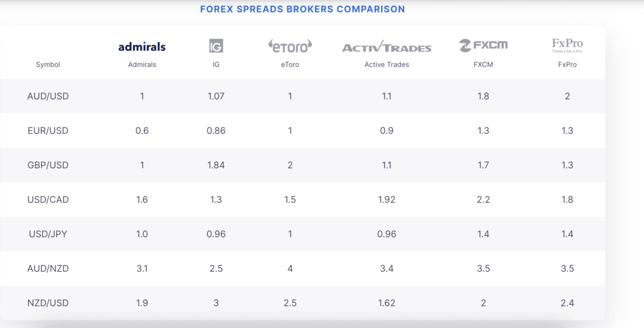Select the USD/CAD currency pair
The image size is (644, 328).
coord(48,200)
